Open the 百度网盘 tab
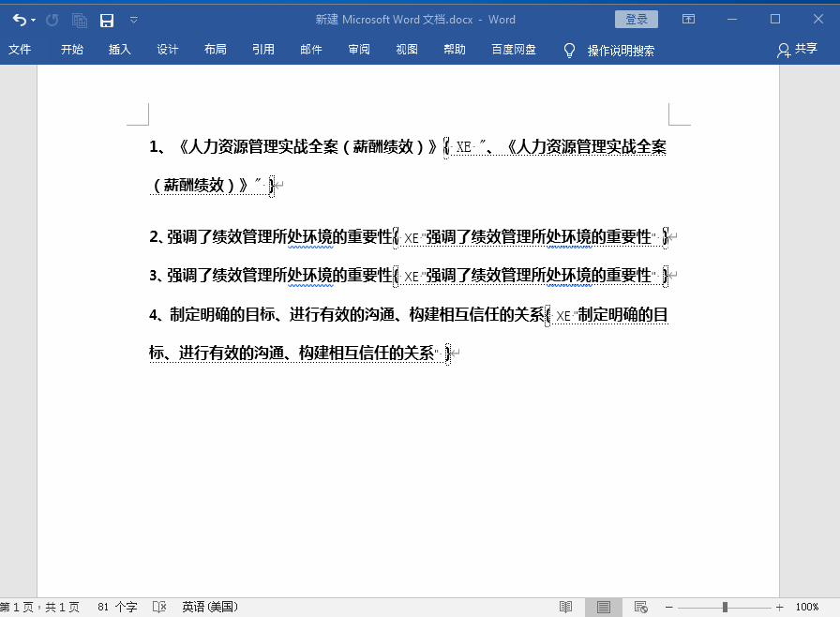The height and width of the screenshot is (617, 840). tap(514, 50)
